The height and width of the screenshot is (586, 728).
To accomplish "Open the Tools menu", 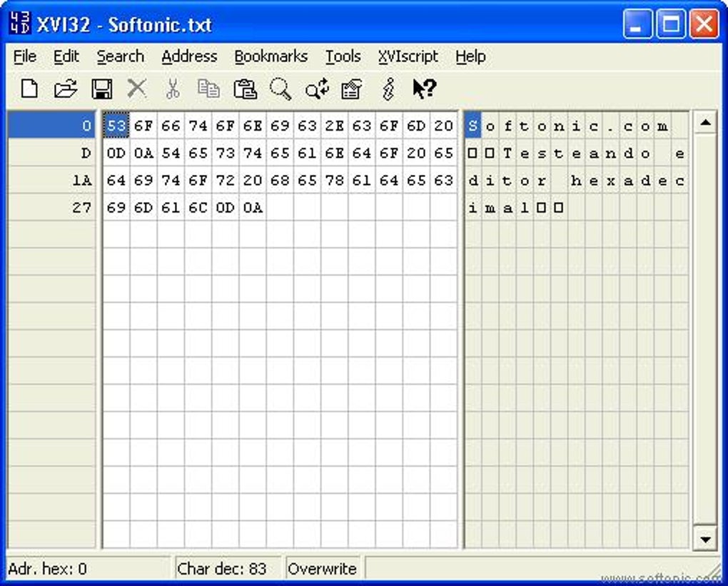I will click(x=343, y=56).
